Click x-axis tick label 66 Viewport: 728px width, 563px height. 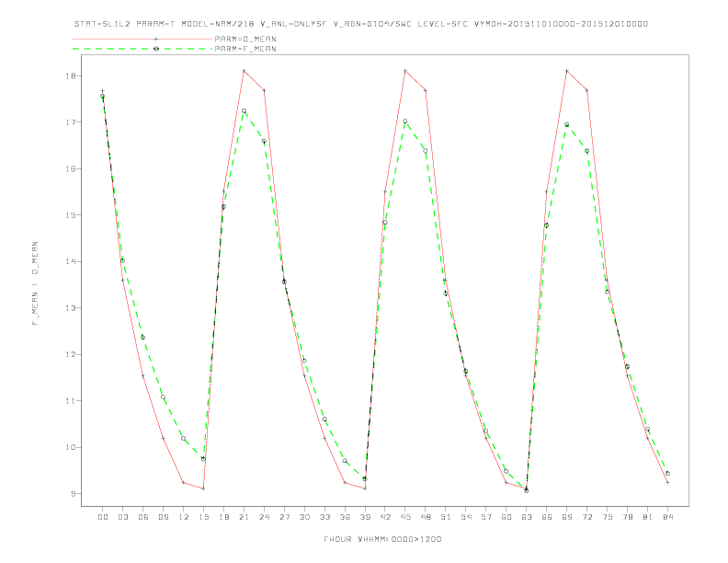pos(547,517)
